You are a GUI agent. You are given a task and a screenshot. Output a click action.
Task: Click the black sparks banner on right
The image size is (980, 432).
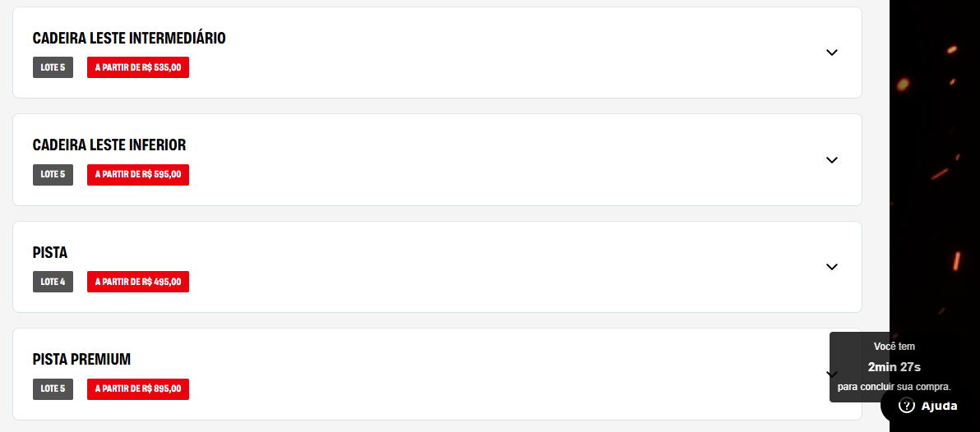935,164
